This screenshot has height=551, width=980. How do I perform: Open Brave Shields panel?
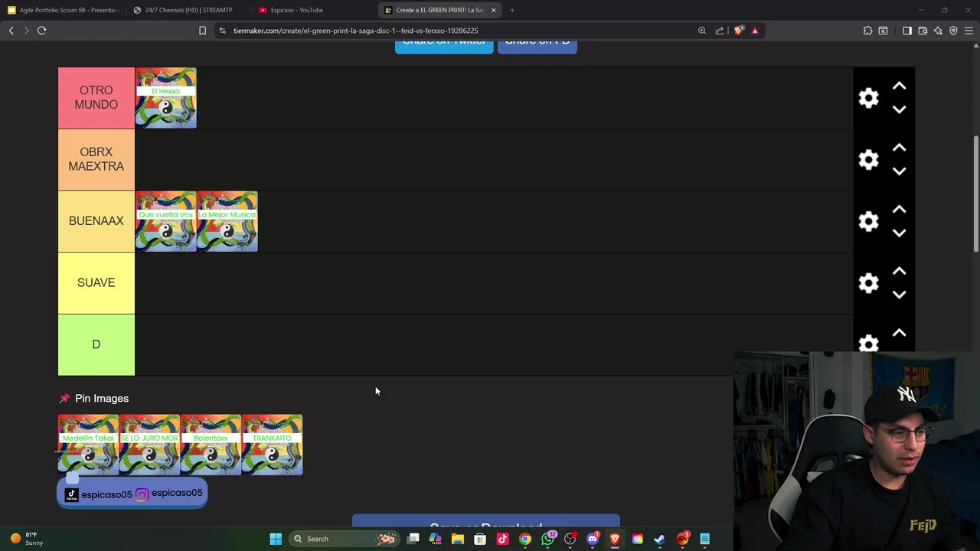(x=738, y=31)
